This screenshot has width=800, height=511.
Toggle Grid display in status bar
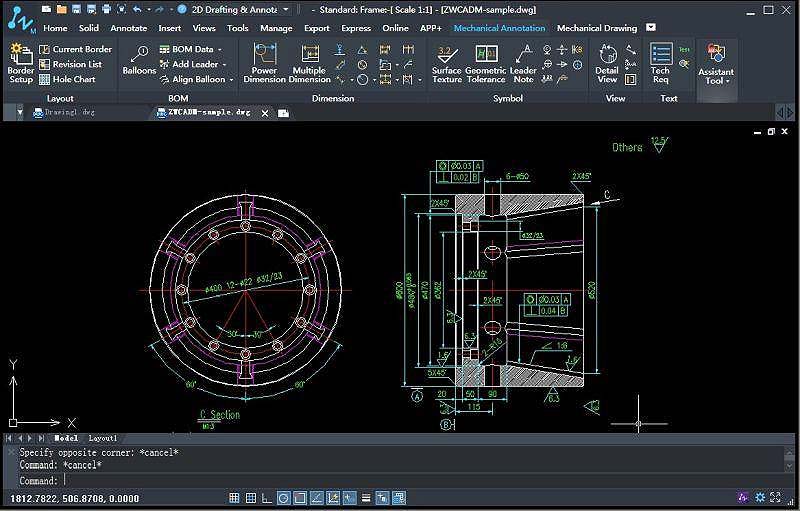point(251,498)
